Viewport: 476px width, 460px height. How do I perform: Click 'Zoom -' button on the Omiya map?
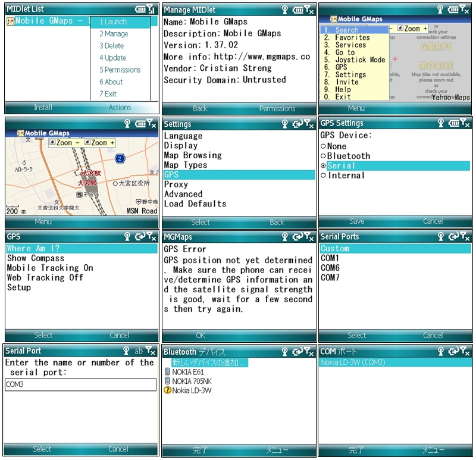click(65, 143)
